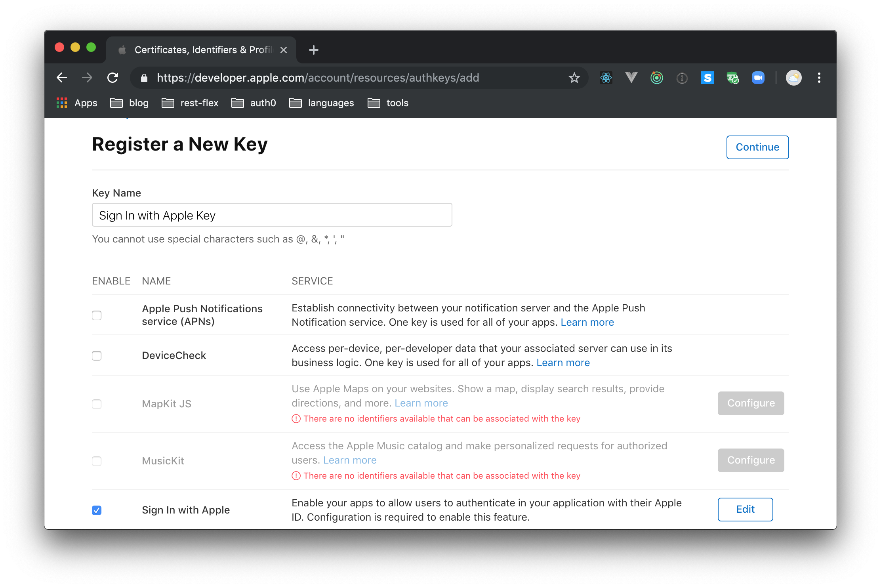Click the Continue button
Viewport: 881px width, 588px height.
pyautogui.click(x=757, y=147)
